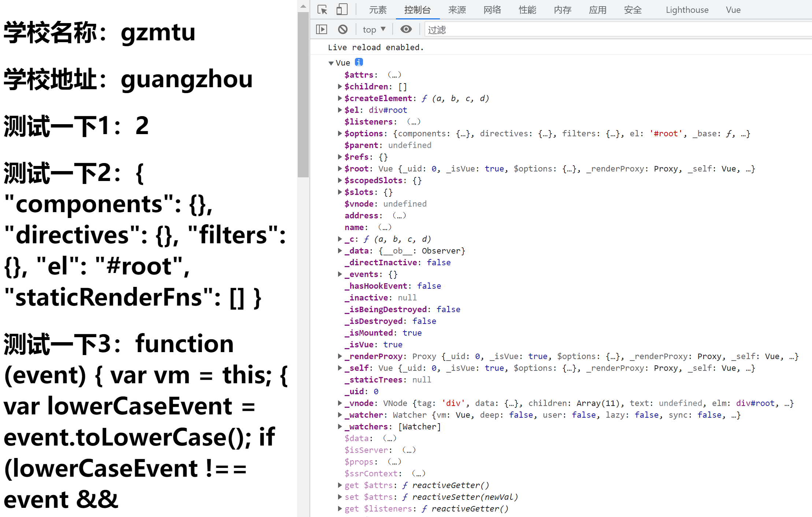
Task: Clear console with the ban icon
Action: tap(343, 29)
